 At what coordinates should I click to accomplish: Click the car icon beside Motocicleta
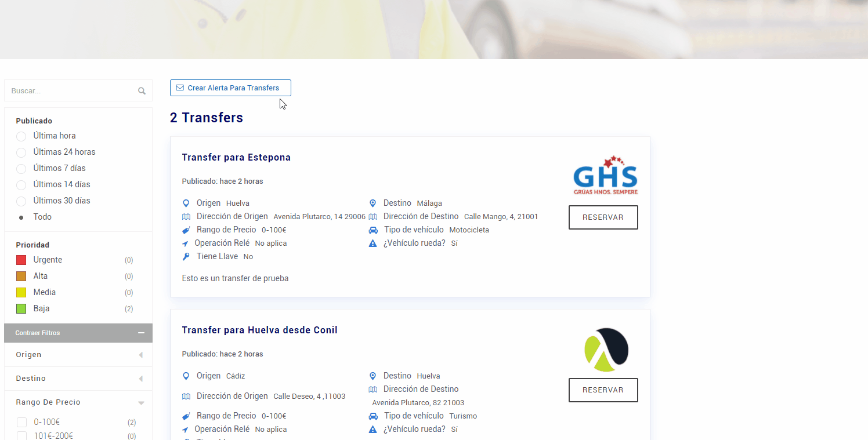pyautogui.click(x=373, y=230)
